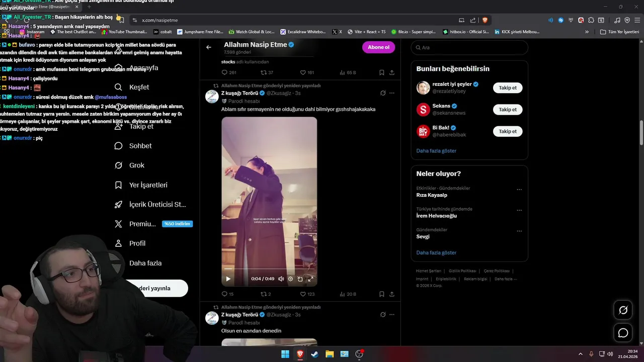Image resolution: width=644 pixels, height=362 pixels.
Task: Open video settings gear icon
Action: click(290, 279)
